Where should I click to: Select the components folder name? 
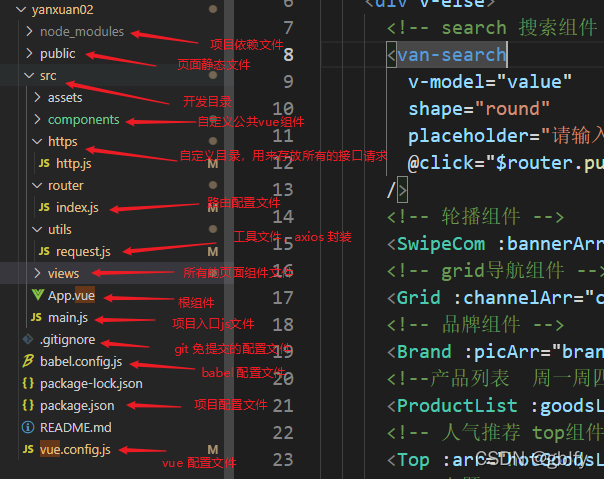[84, 120]
